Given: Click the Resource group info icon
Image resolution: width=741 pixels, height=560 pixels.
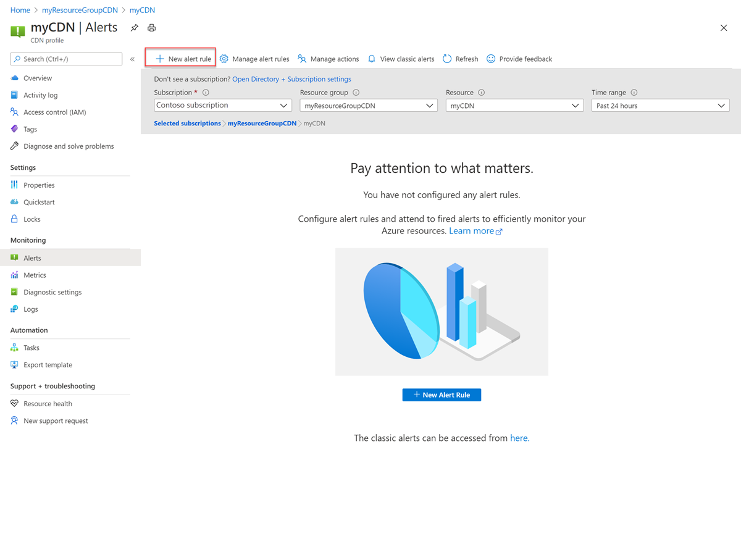Looking at the screenshot, I should coord(356,93).
